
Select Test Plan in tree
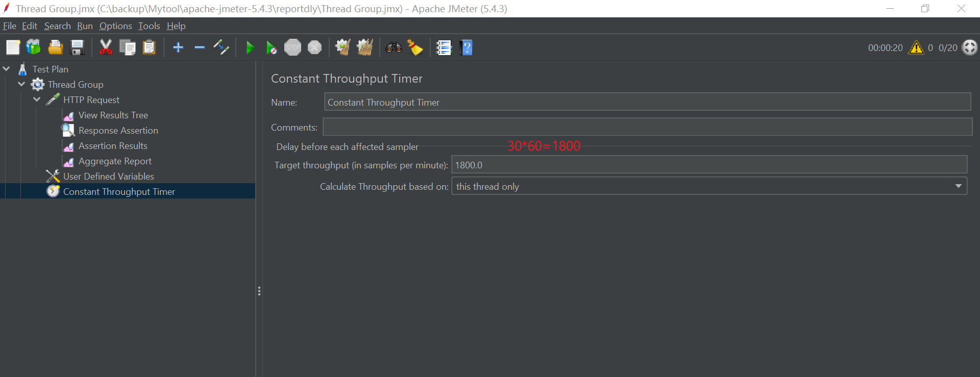[x=50, y=69]
